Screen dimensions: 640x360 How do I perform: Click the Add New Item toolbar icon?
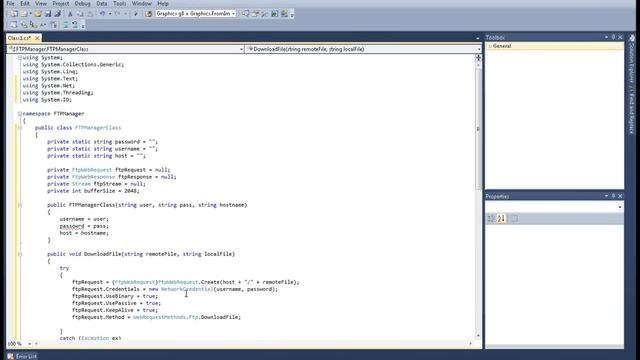pyautogui.click(x=24, y=14)
